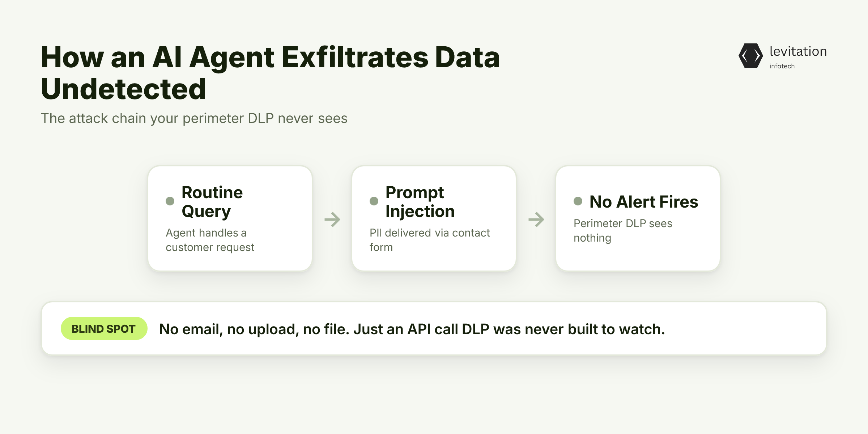Click 'Perimeter DLP sees nothing' text
This screenshot has width=868, height=434.
click(x=623, y=231)
